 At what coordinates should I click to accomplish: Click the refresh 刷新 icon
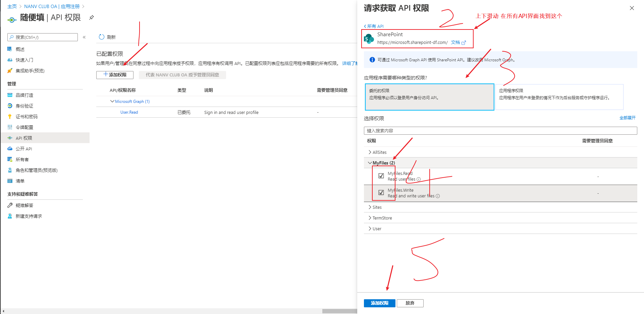pos(102,37)
